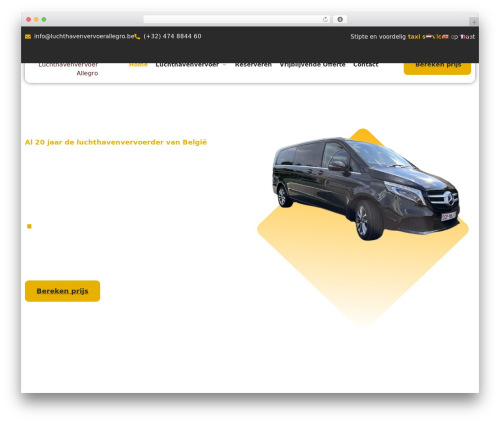Open the Luchthavenvervoer menu item

pyautogui.click(x=187, y=65)
